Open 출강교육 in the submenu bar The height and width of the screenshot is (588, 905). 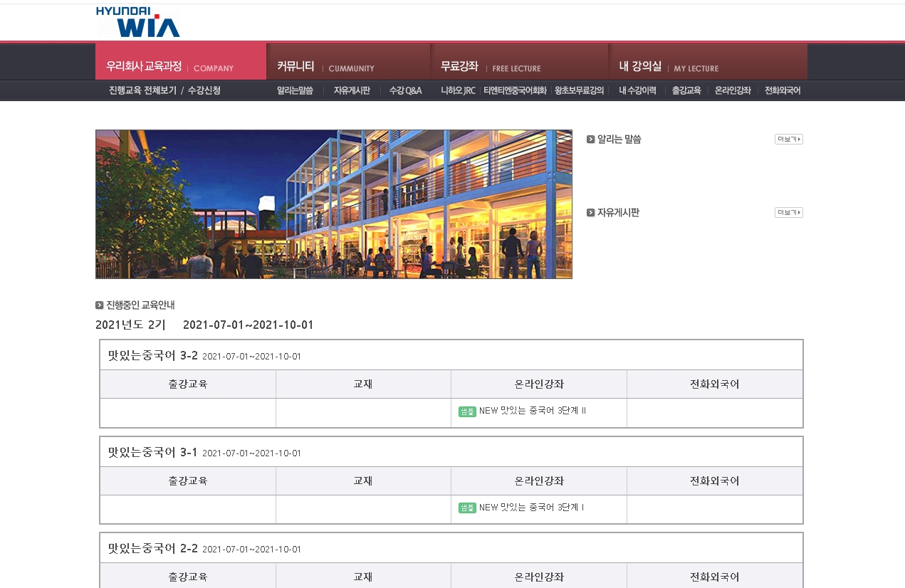tap(686, 90)
